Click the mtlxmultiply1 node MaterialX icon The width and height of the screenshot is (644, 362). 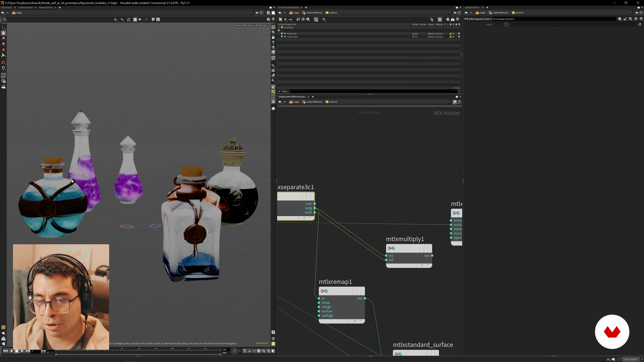391,248
